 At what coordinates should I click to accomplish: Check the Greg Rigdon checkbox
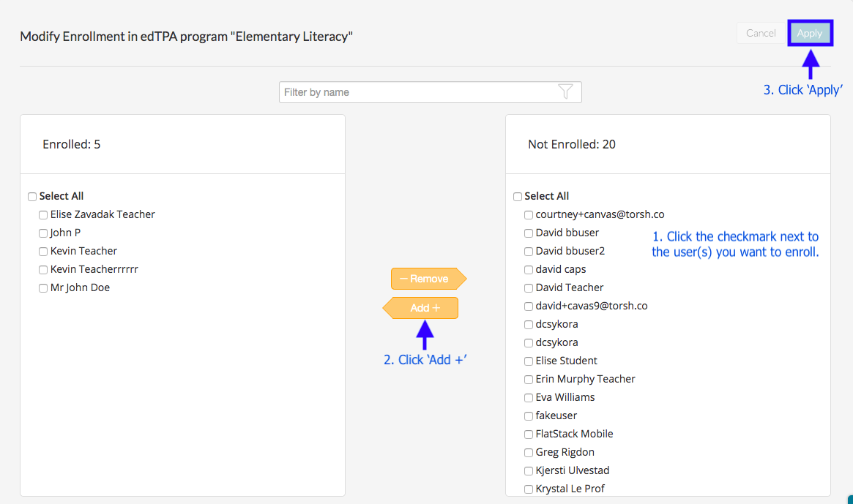click(529, 453)
